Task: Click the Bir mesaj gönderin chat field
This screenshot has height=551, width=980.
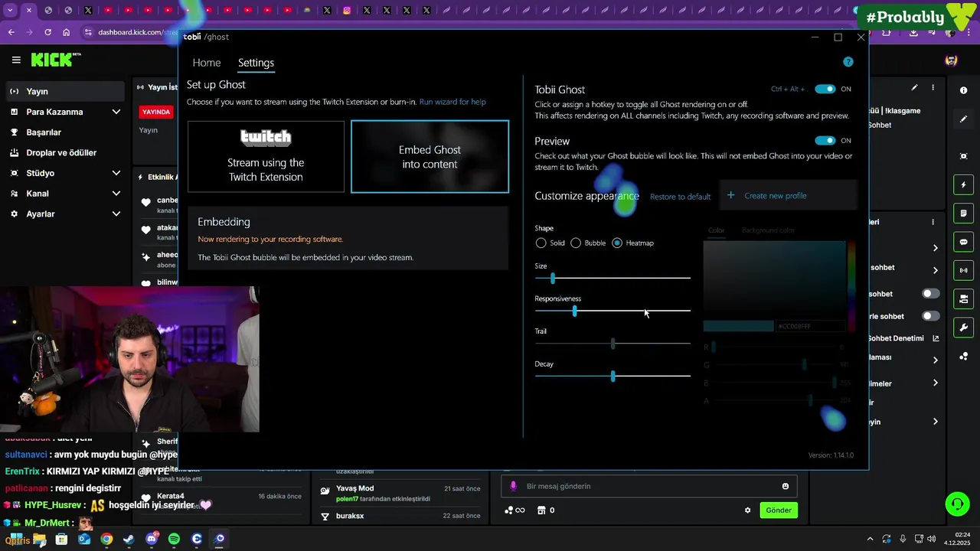Action: pyautogui.click(x=648, y=486)
